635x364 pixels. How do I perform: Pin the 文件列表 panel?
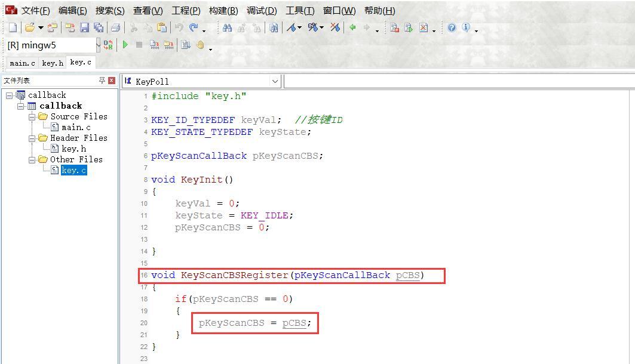pyautogui.click(x=102, y=81)
